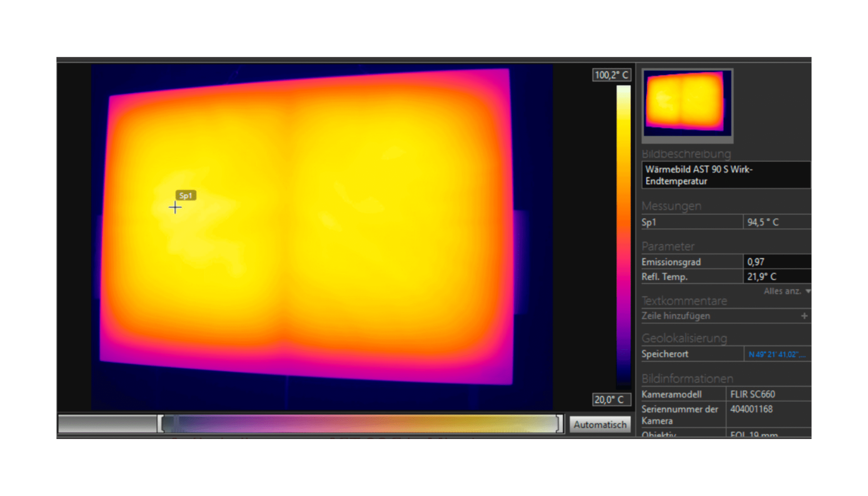Image resolution: width=868 pixels, height=496 pixels.
Task: Select the Sp1 label tag on the thermal image
Action: coord(186,195)
